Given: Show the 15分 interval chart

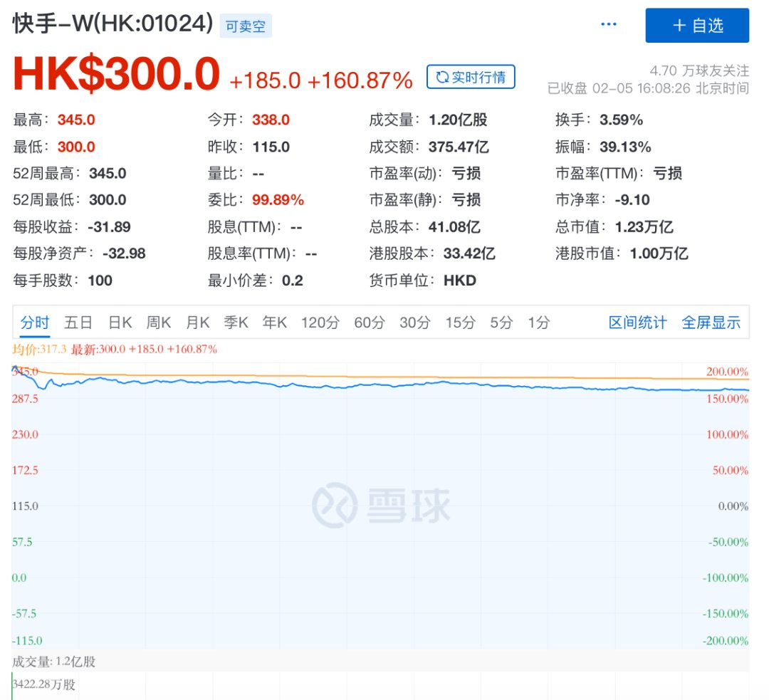Looking at the screenshot, I should click(x=461, y=323).
